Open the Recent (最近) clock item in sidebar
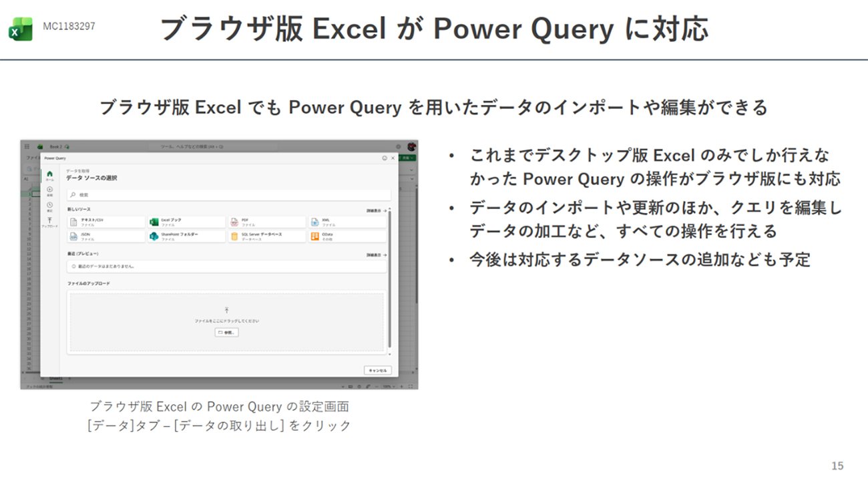 click(x=49, y=206)
